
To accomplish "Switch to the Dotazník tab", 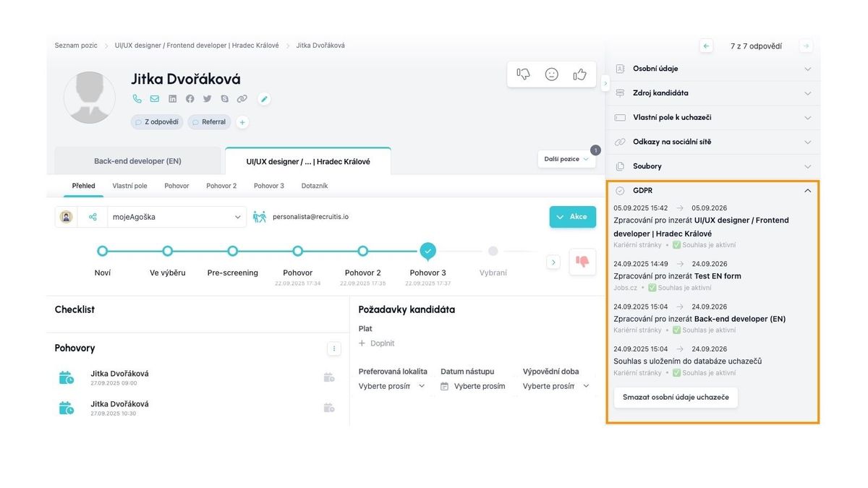I will [315, 186].
